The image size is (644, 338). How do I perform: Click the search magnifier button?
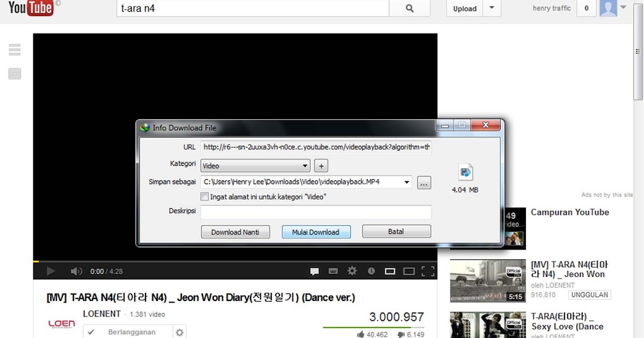(x=409, y=8)
